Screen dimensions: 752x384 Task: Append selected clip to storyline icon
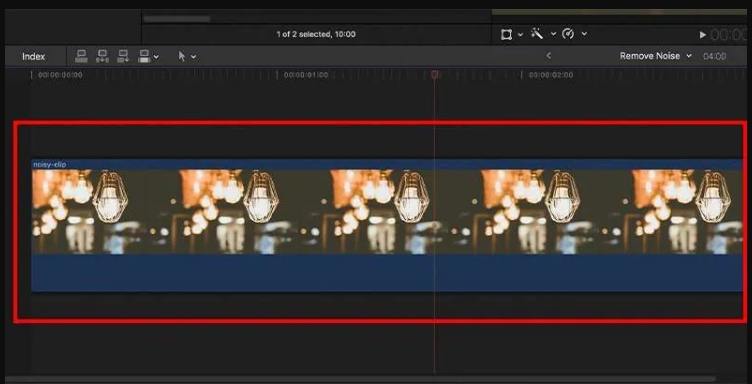pos(123,56)
